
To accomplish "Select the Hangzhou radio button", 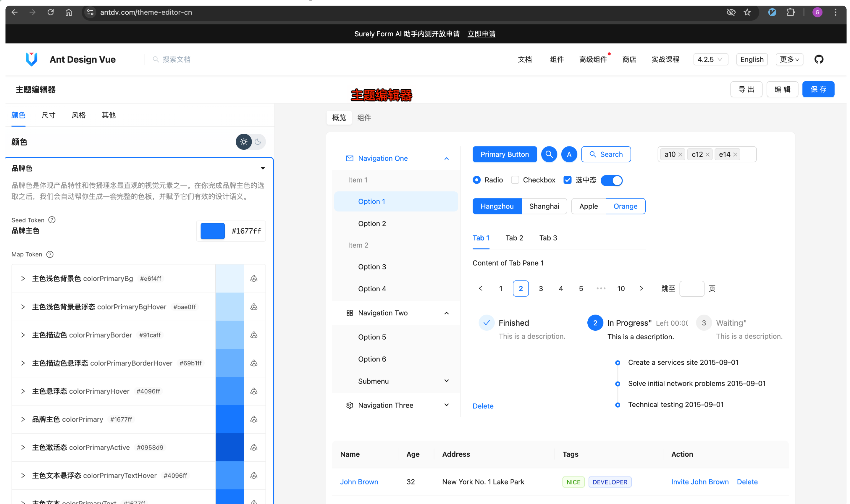I will pos(497,206).
